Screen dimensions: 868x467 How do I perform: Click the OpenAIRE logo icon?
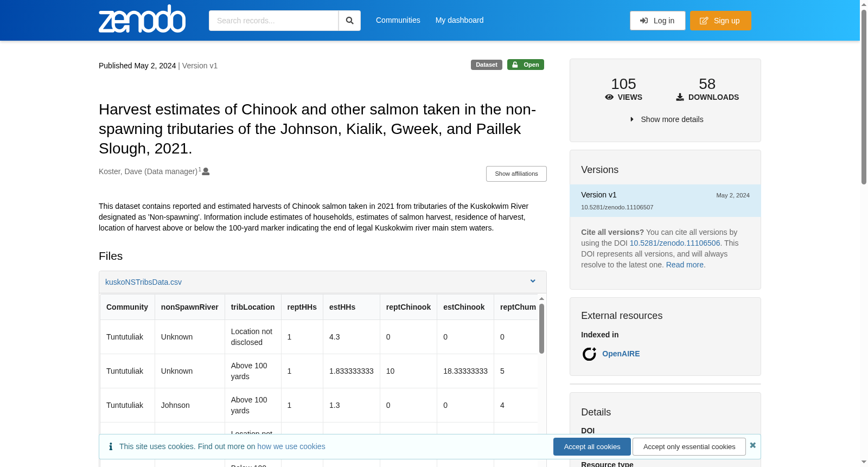point(589,354)
